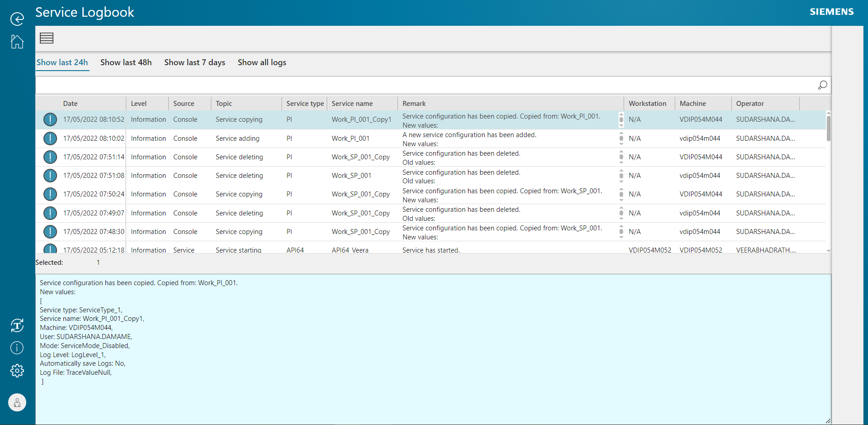868x425 pixels.
Task: Click the Information level icon on the Work_PI_001 row
Action: click(50, 138)
